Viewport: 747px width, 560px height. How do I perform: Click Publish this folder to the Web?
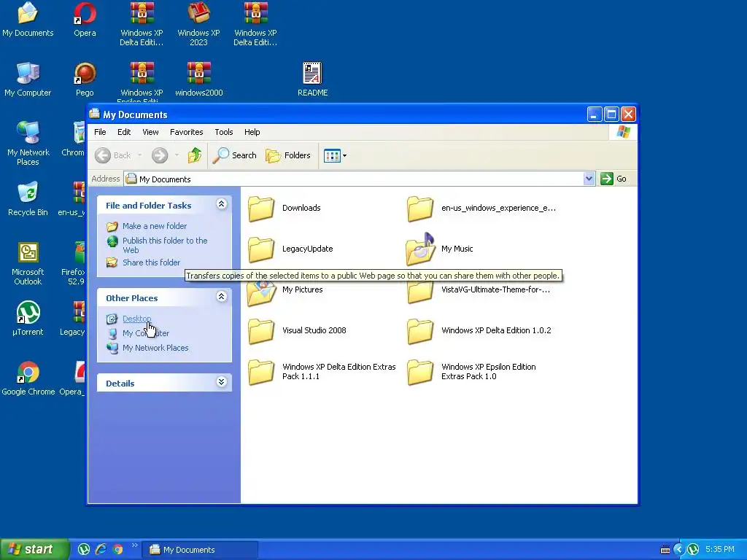(165, 245)
